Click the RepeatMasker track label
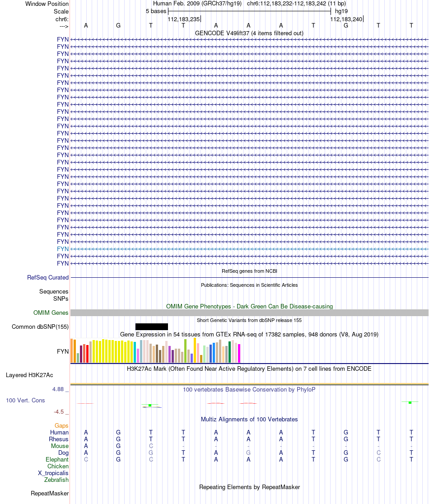 tap(50, 494)
